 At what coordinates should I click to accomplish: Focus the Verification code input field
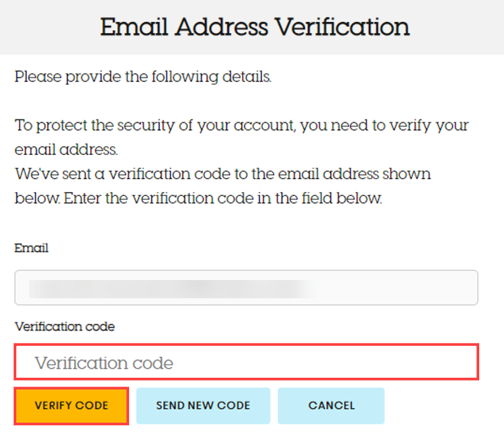[246, 363]
